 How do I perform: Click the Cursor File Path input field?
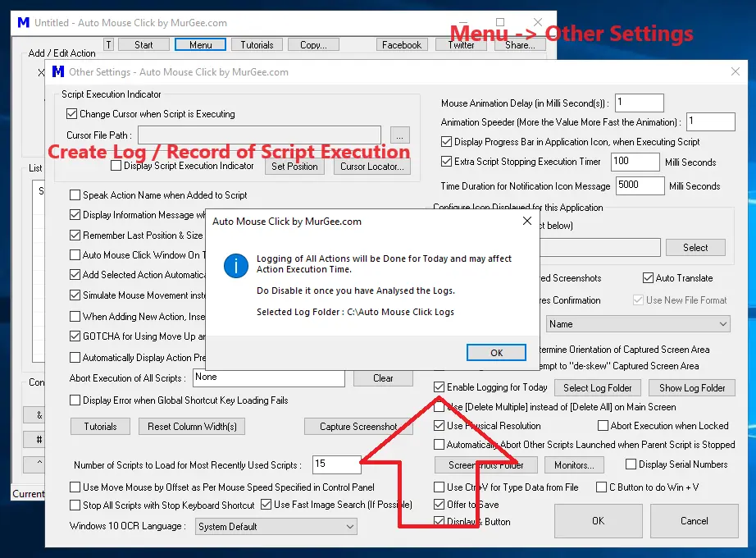coord(259,135)
